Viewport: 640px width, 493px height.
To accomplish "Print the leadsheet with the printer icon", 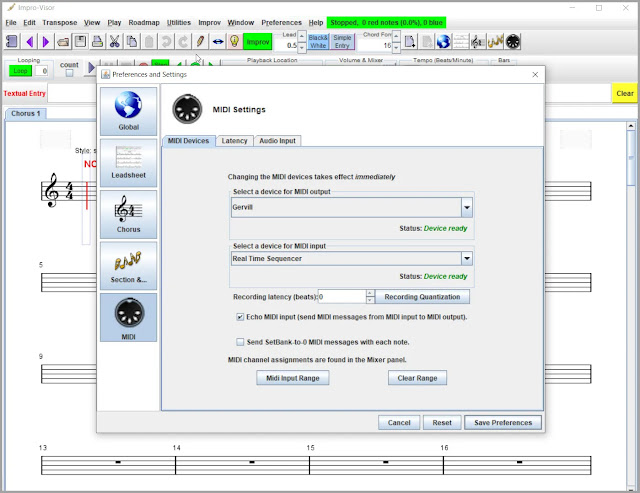I will [97, 42].
